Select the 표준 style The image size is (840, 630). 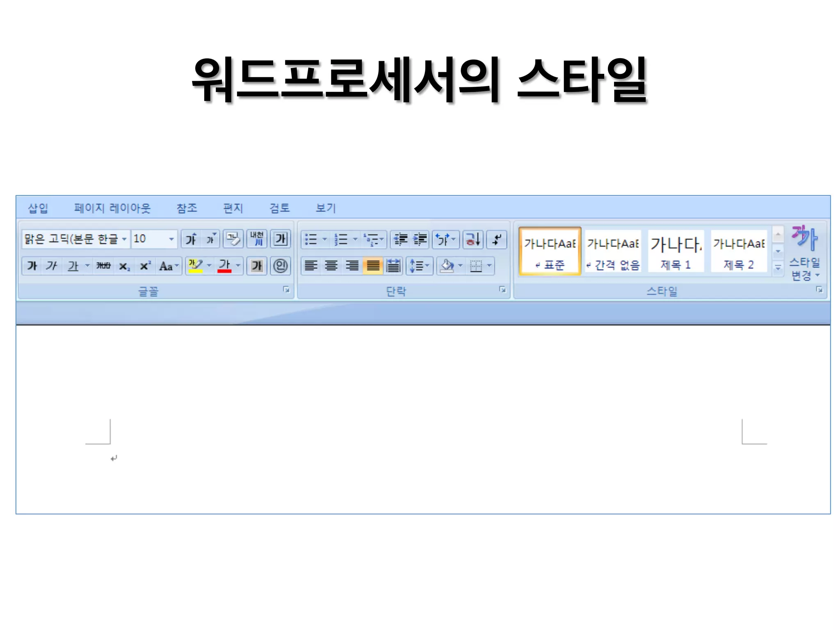coord(550,251)
